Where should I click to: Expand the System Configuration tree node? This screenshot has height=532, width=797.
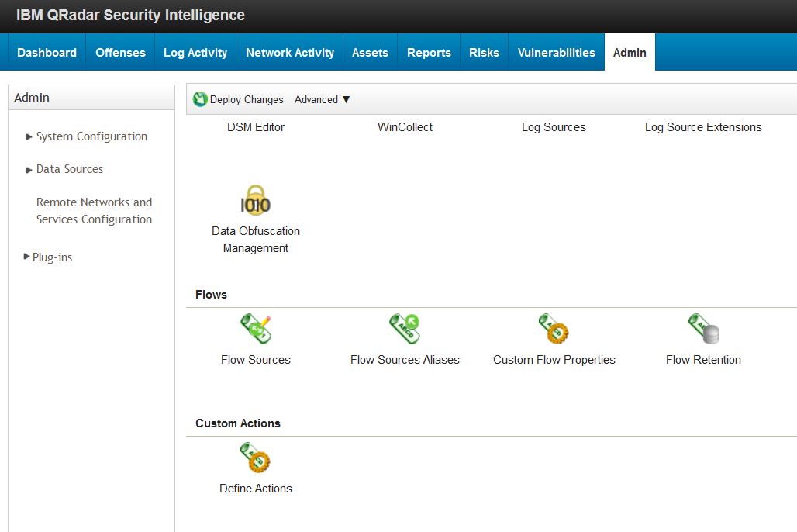[29, 136]
